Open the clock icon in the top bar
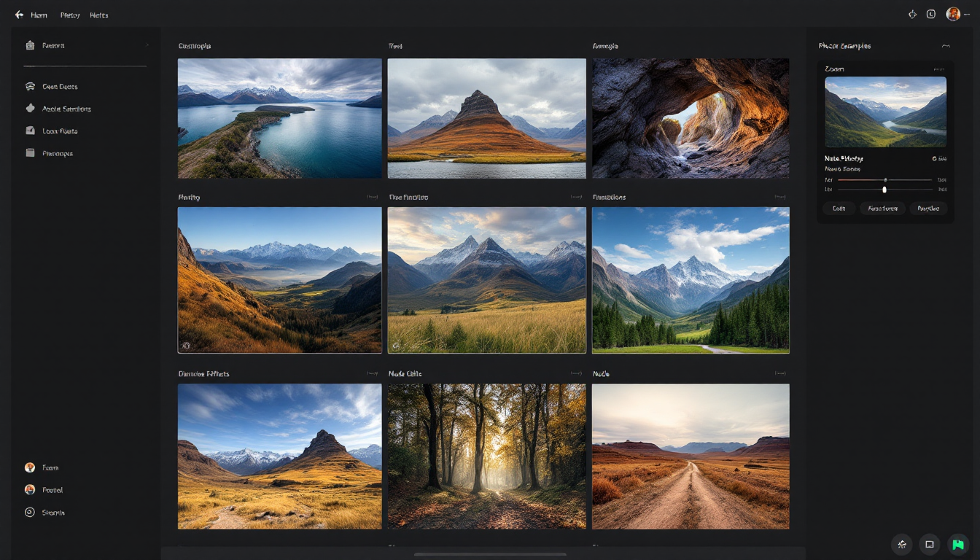 click(931, 14)
